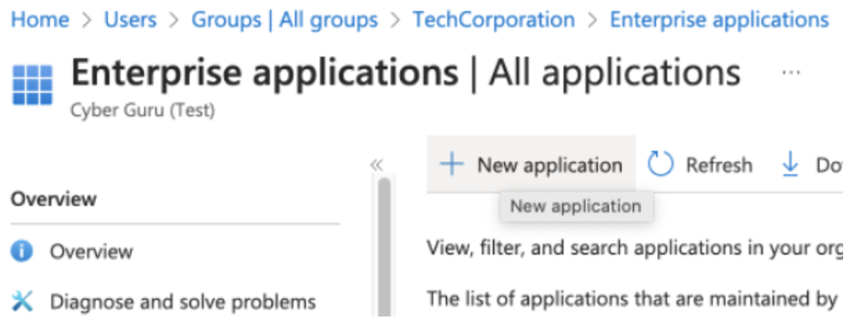The width and height of the screenshot is (868, 336).
Task: Click the Overview info icon in the sidebar
Action: coord(22,251)
